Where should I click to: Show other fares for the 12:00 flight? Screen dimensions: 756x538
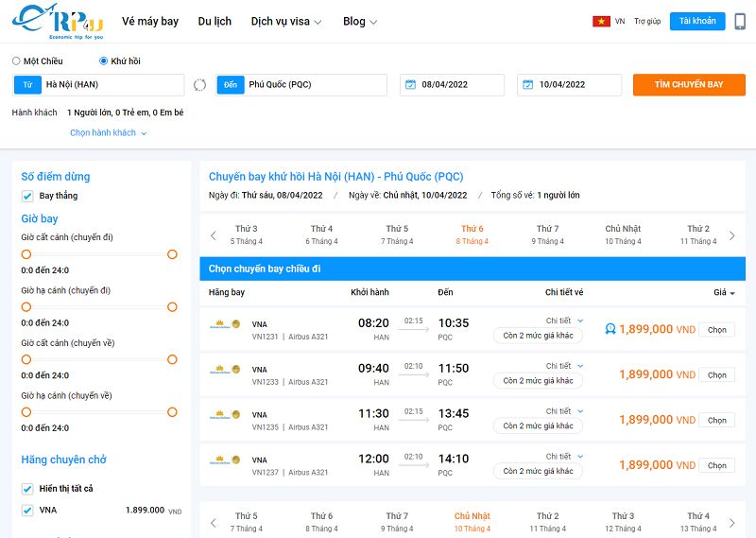538,471
